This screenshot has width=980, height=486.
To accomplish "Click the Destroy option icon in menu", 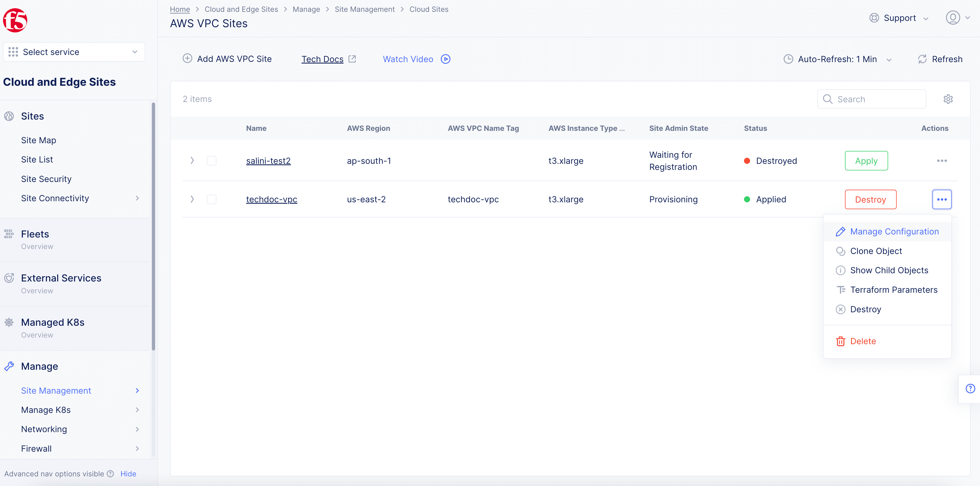I will pyautogui.click(x=841, y=309).
